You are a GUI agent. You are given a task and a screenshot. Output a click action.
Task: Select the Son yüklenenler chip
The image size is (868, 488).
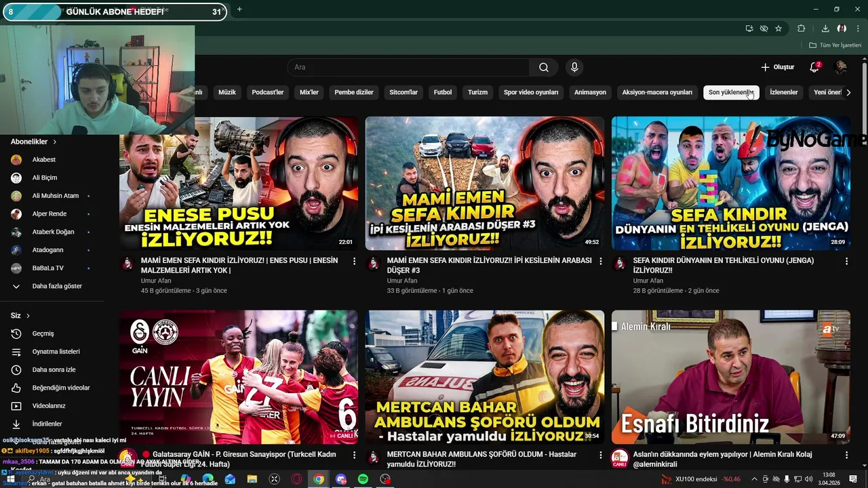tap(731, 92)
